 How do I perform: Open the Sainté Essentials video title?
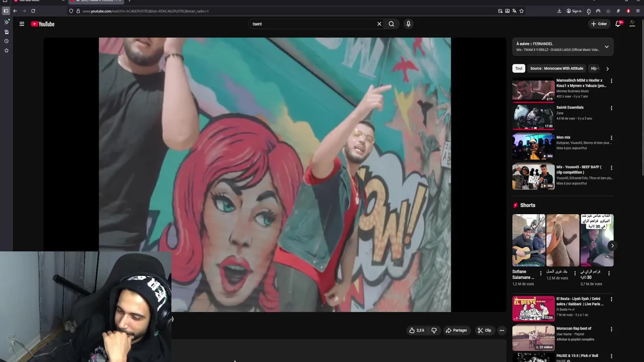pyautogui.click(x=570, y=107)
